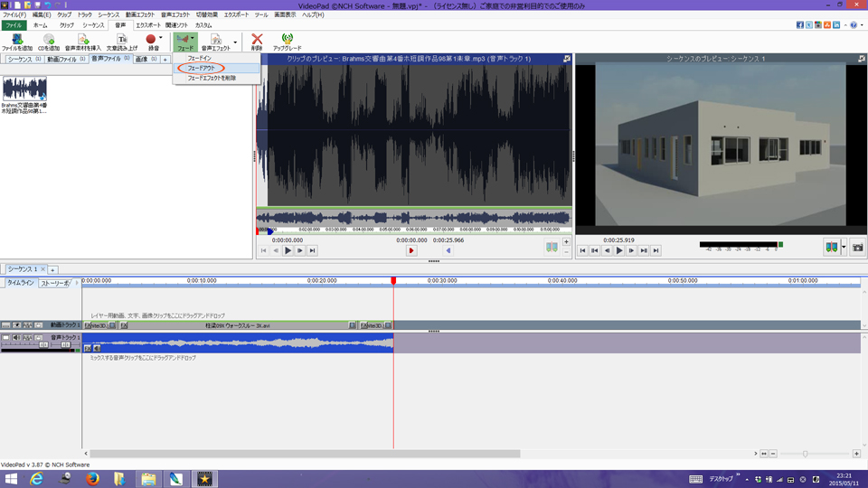Jump to the sequence preview start
Image resolution: width=868 pixels, height=488 pixels.
(582, 250)
